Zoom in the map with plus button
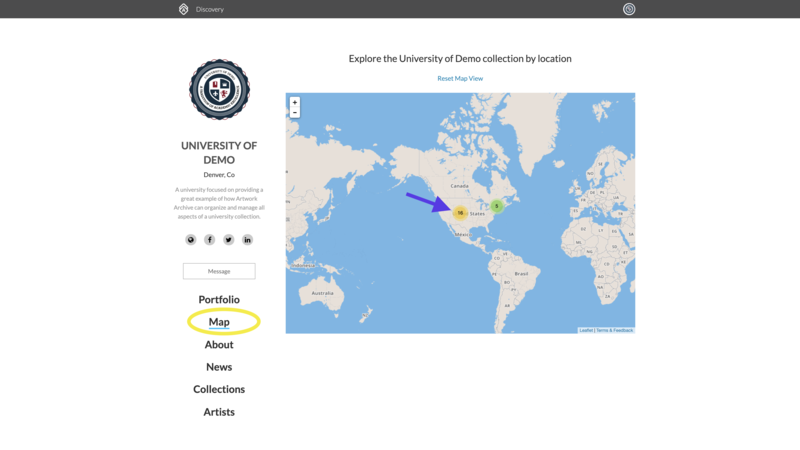This screenshot has height=450, width=800. [x=295, y=103]
